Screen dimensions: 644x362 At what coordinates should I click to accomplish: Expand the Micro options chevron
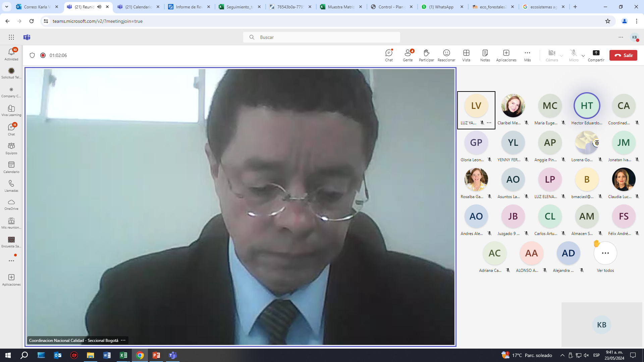[583, 56]
